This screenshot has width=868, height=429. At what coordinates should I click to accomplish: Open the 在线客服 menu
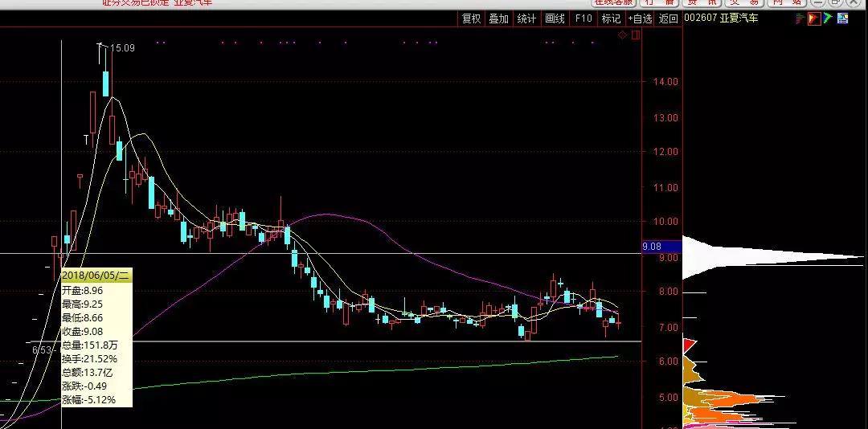(x=614, y=3)
